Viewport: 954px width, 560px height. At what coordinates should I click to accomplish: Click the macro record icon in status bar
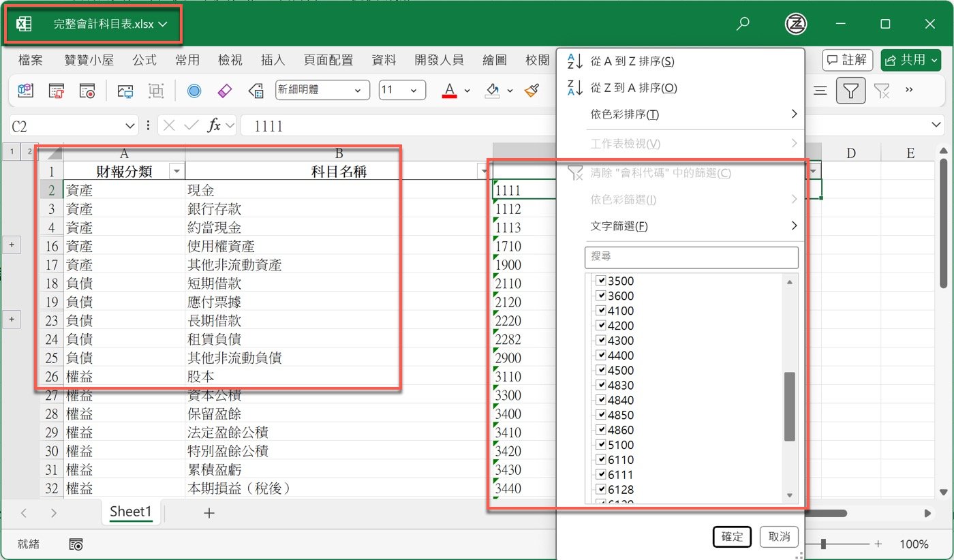[76, 544]
